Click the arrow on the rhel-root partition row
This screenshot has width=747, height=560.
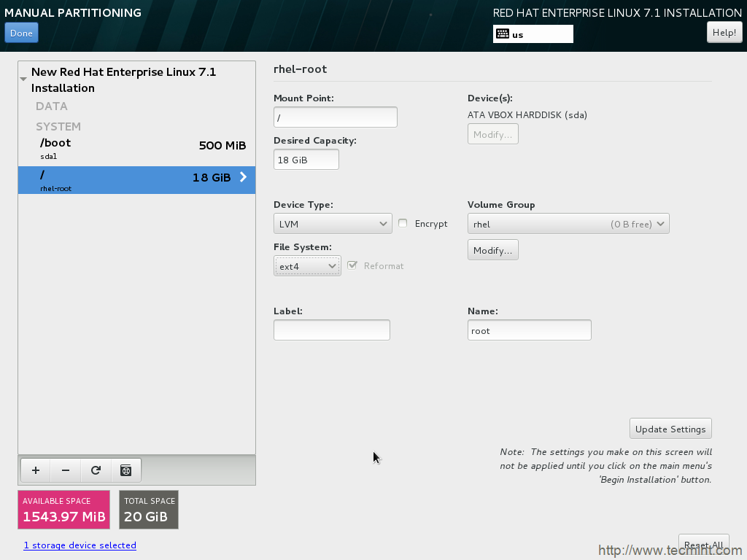tap(244, 177)
